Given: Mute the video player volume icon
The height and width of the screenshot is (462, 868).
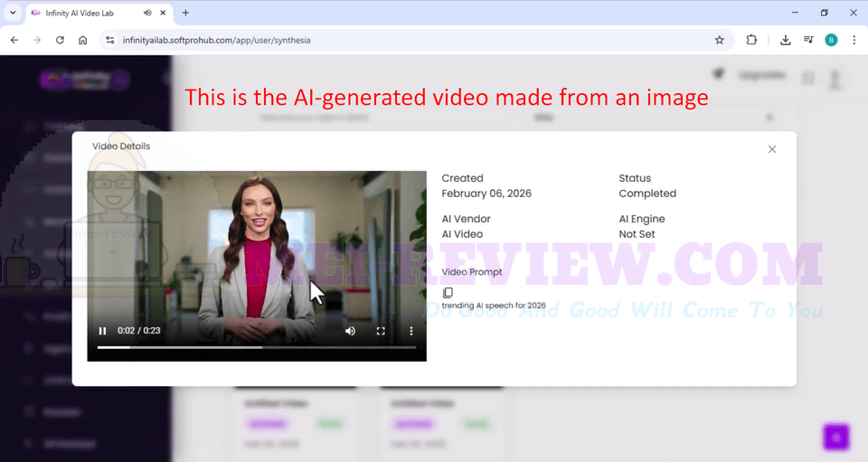Looking at the screenshot, I should pos(351,331).
